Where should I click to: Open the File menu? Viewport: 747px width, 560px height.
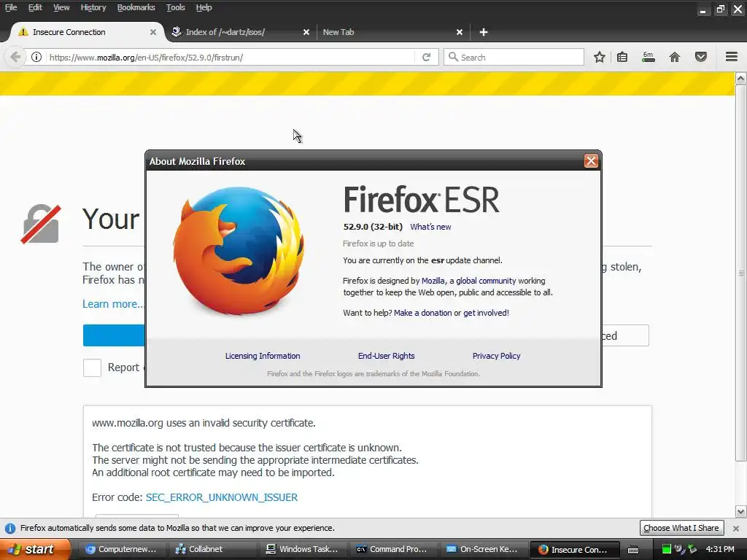pyautogui.click(x=11, y=7)
